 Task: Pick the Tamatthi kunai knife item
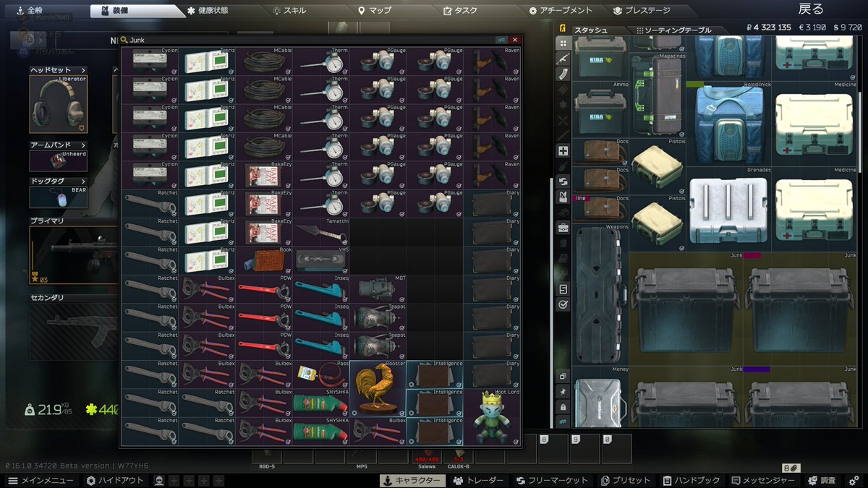coord(321,232)
